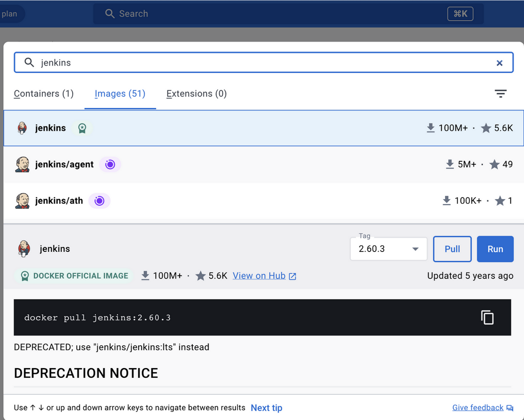The image size is (524, 420).
Task: Click the star icon beside 5.6K in jenkins row
Action: (x=486, y=128)
